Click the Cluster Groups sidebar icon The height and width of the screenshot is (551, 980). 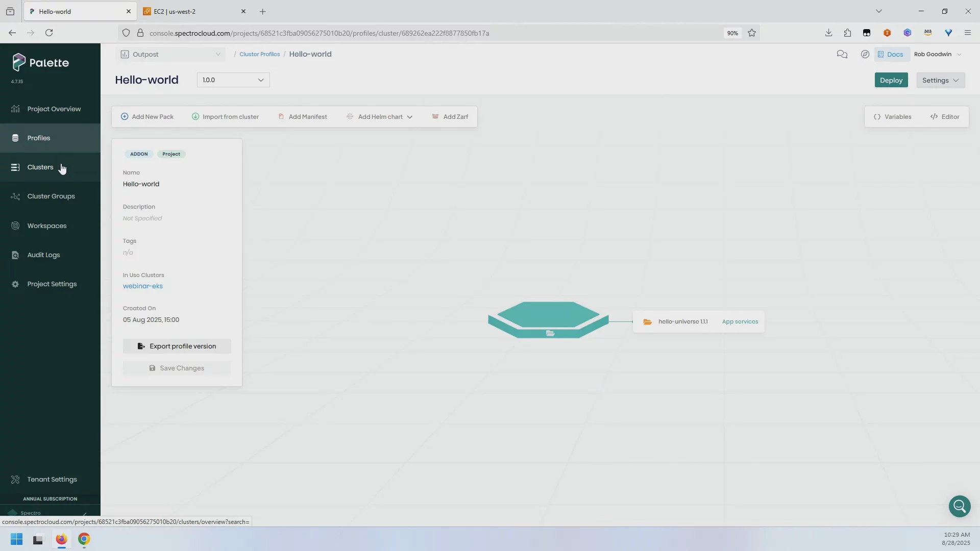point(15,196)
